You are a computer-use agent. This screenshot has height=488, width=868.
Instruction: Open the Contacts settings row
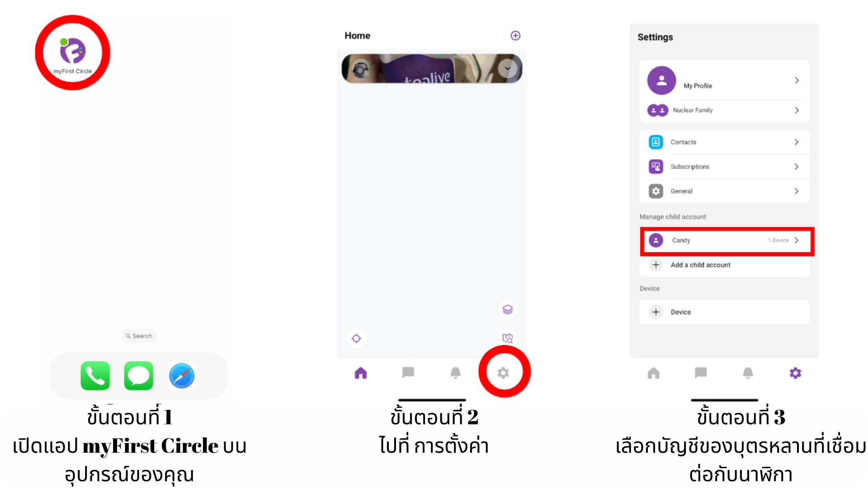pos(724,142)
